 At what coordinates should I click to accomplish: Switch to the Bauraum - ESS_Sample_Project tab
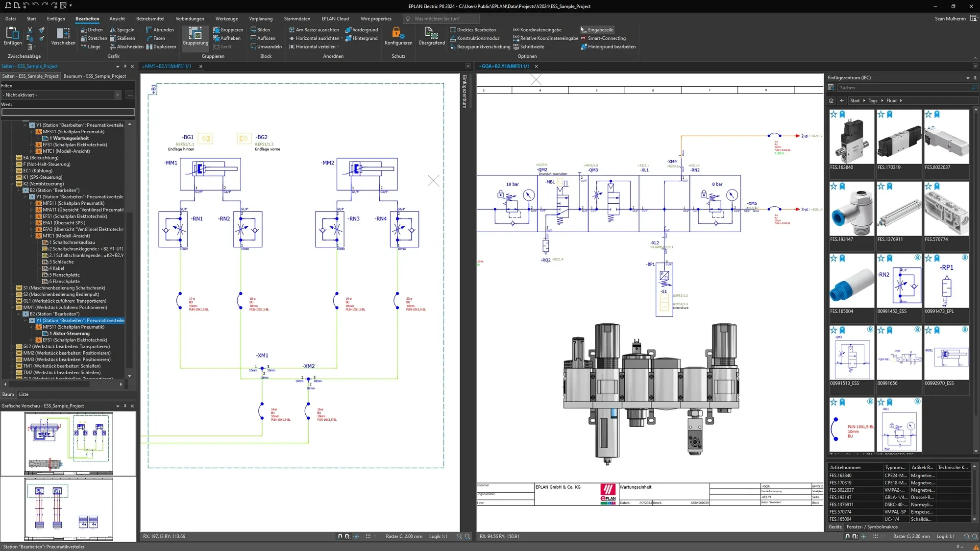point(95,76)
